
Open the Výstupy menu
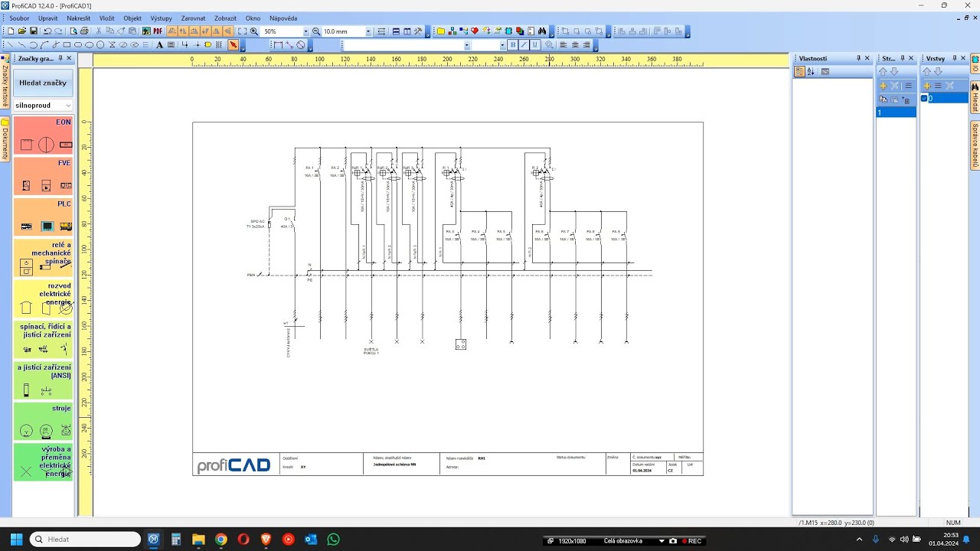point(161,18)
